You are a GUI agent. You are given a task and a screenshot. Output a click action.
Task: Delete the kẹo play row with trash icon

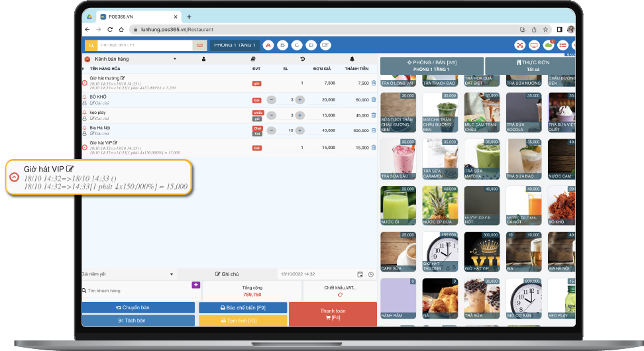(x=373, y=115)
